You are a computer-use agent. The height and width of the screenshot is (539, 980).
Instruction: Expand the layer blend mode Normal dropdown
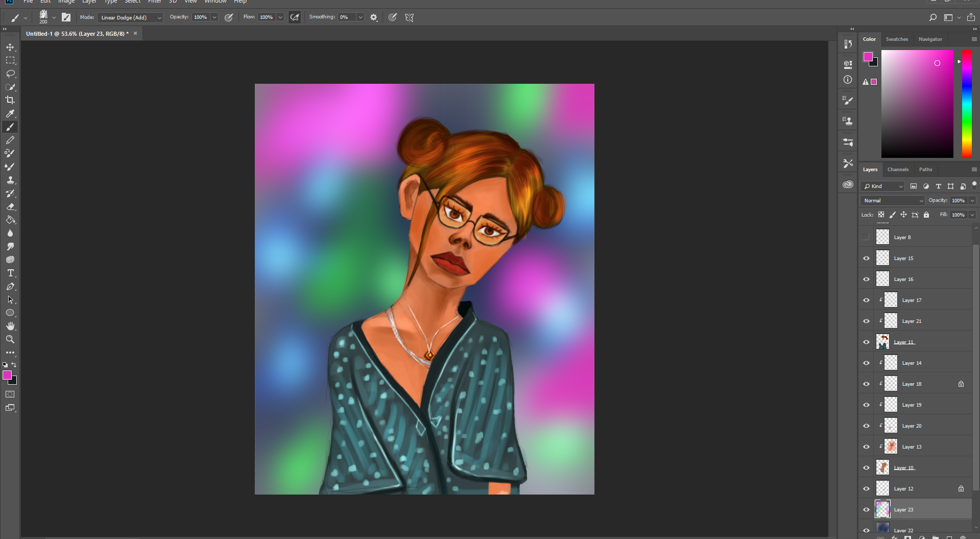tap(893, 201)
